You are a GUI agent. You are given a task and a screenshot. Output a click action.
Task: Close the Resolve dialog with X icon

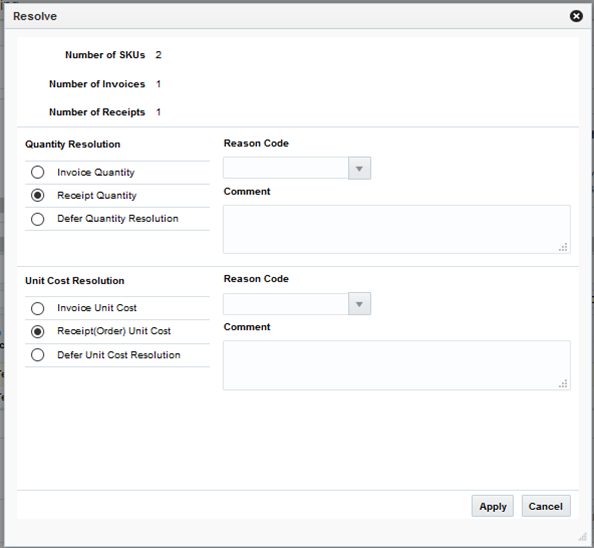click(576, 16)
